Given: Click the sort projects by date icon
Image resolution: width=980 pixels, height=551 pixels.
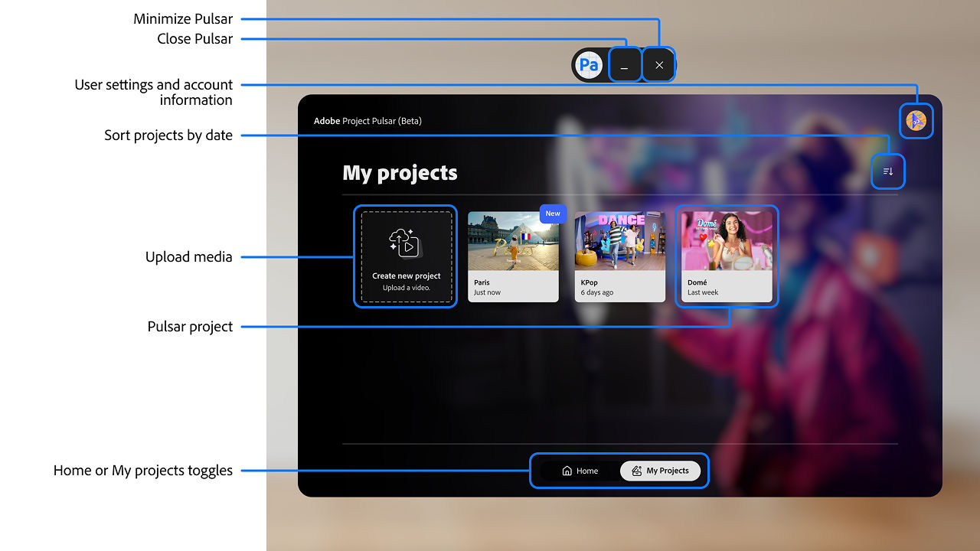Looking at the screenshot, I should click(x=887, y=171).
